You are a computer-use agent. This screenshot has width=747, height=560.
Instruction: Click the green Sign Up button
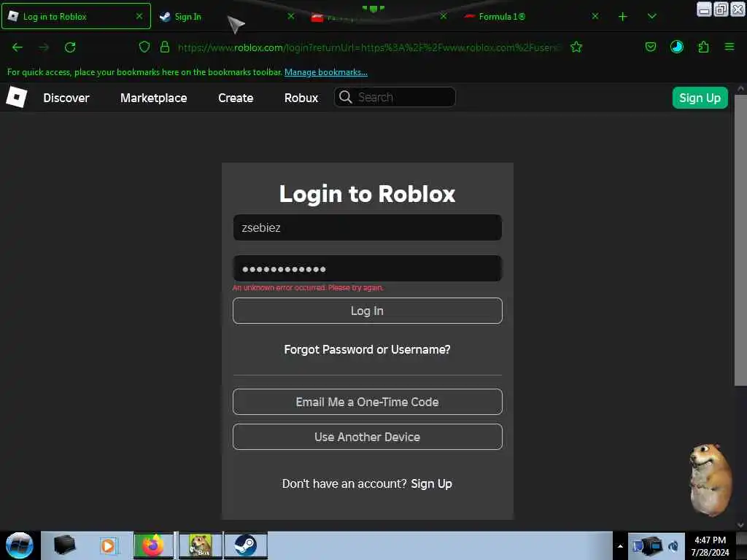click(x=700, y=98)
